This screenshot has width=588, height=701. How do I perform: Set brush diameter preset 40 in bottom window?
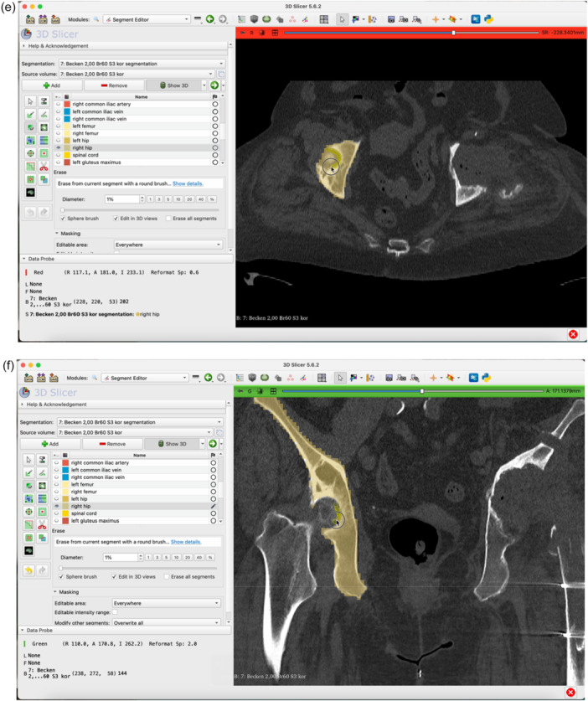click(x=199, y=558)
